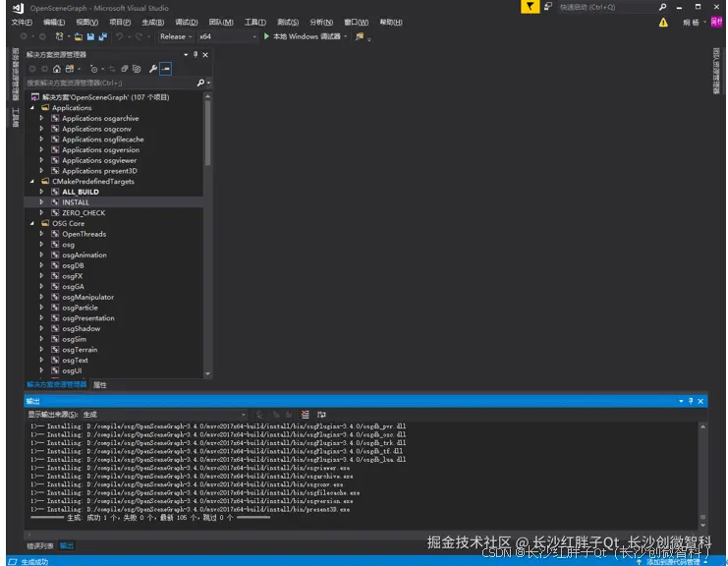Start the local Windows debugger
Viewport: 728px width, 566px height.
[x=303, y=36]
